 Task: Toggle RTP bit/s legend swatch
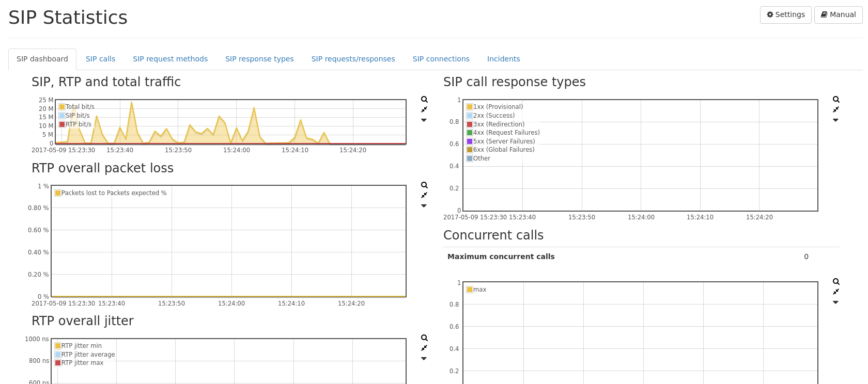(62, 124)
